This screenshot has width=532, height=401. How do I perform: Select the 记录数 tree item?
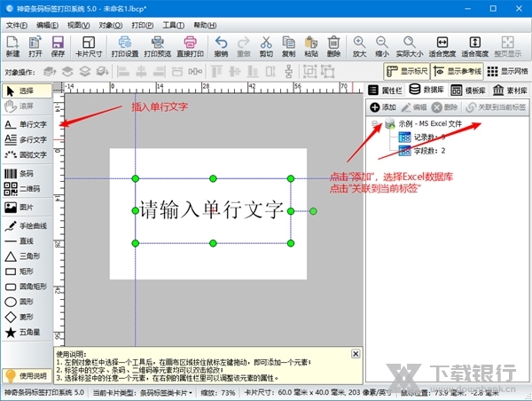[x=422, y=138]
